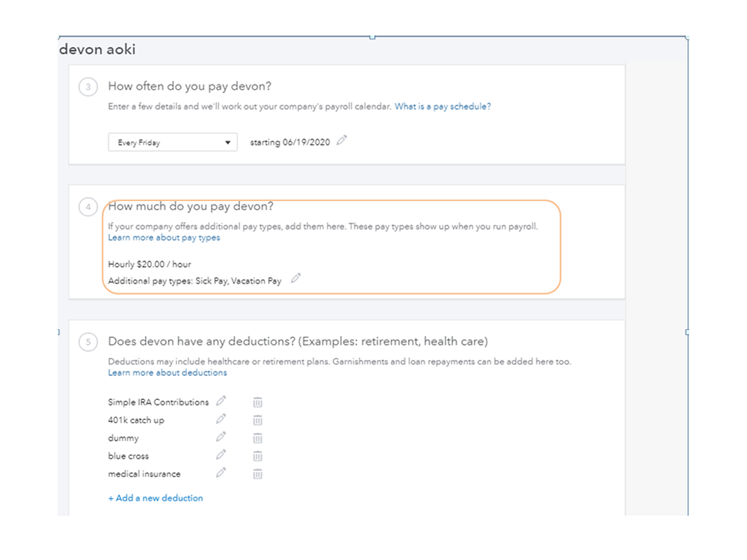This screenshot has height=560, width=747.
Task: Edit additional pay types pencil icon
Action: (296, 279)
